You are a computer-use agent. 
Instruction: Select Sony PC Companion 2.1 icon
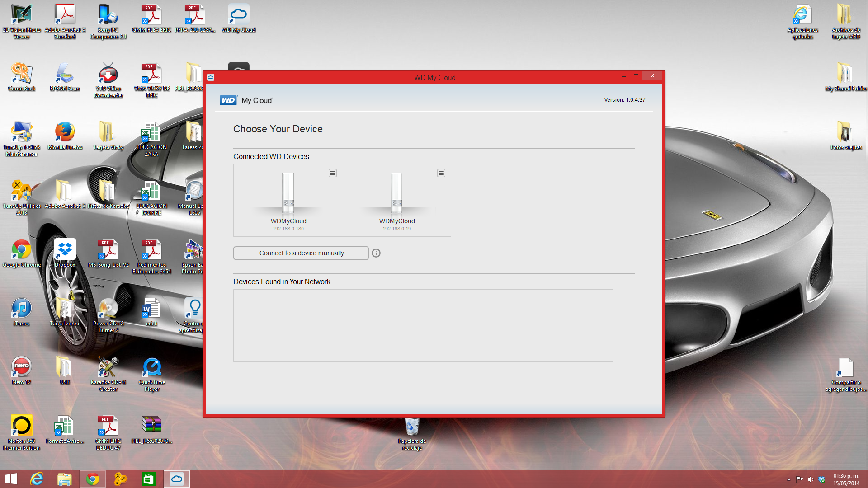coord(108,21)
